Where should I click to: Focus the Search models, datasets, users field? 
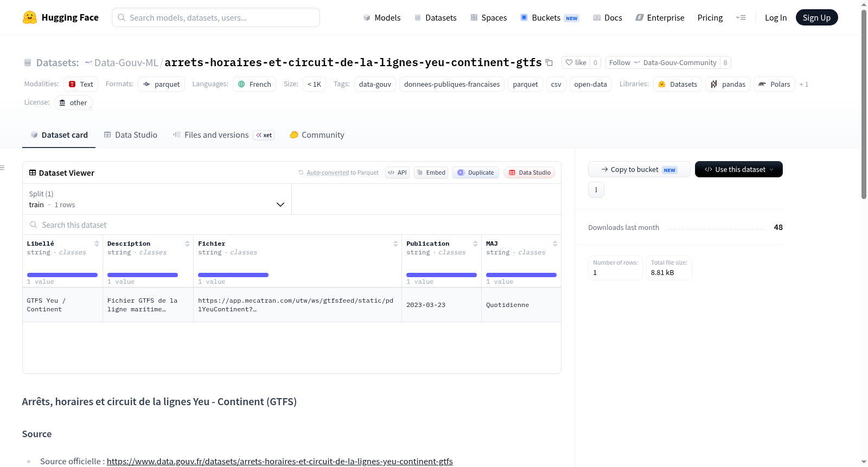pos(216,17)
